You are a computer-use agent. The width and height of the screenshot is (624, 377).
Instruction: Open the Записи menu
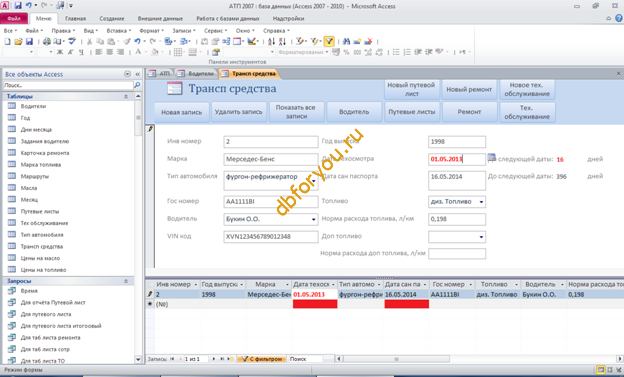click(x=183, y=31)
